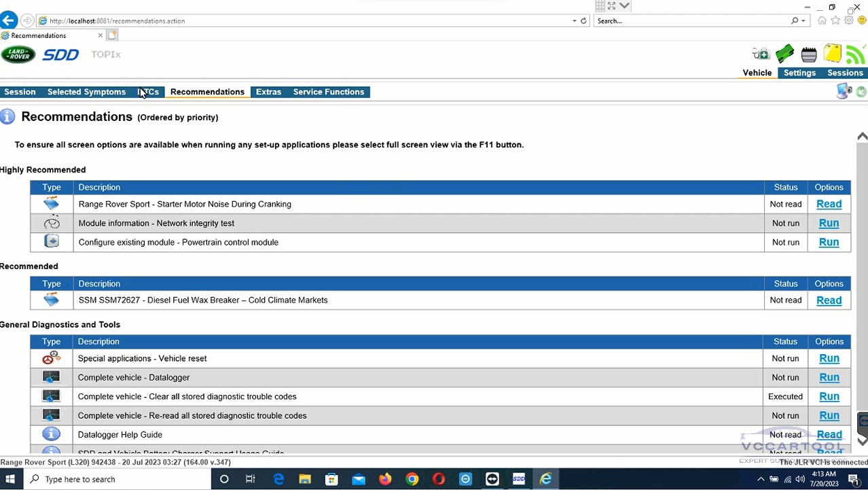Click the browser Search input field

(691, 21)
